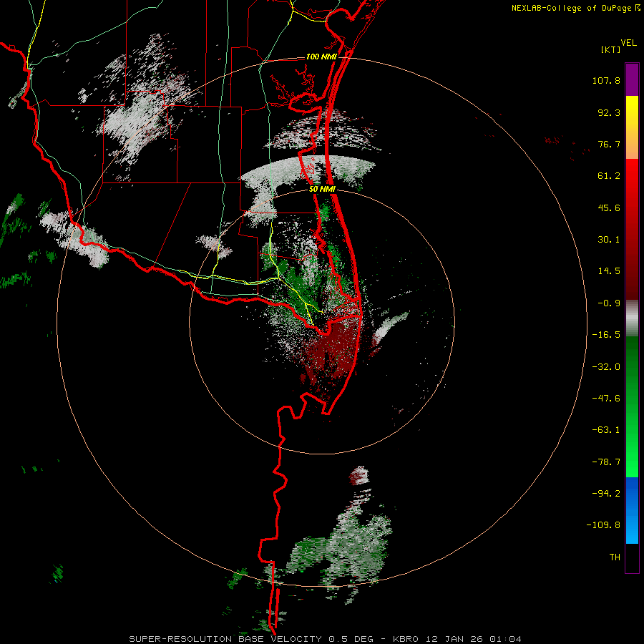Click the -78.7 legend value

pyautogui.click(x=606, y=462)
